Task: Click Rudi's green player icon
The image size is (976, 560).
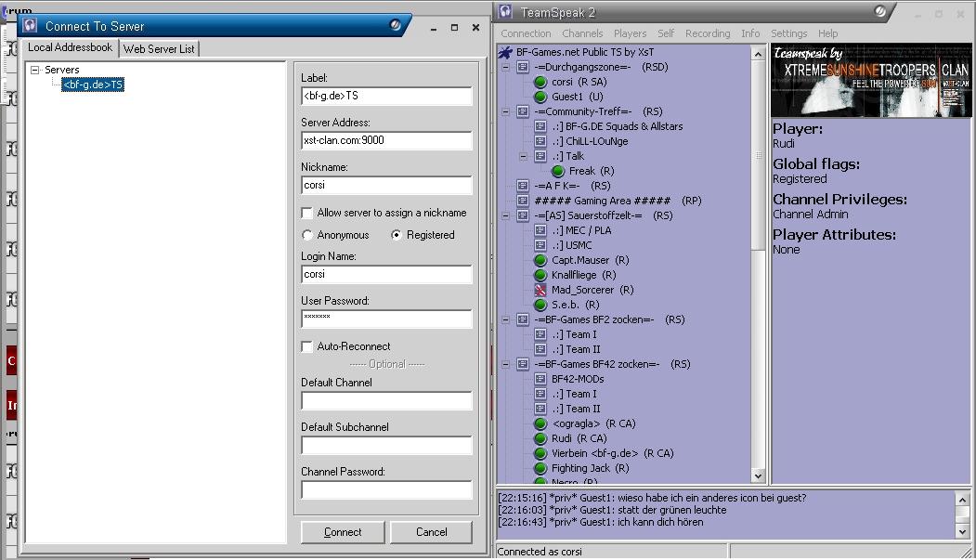Action: point(540,438)
